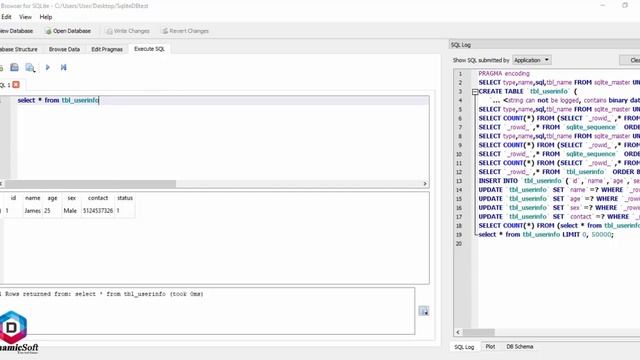Click the Show SQL submitted by label

tap(481, 60)
